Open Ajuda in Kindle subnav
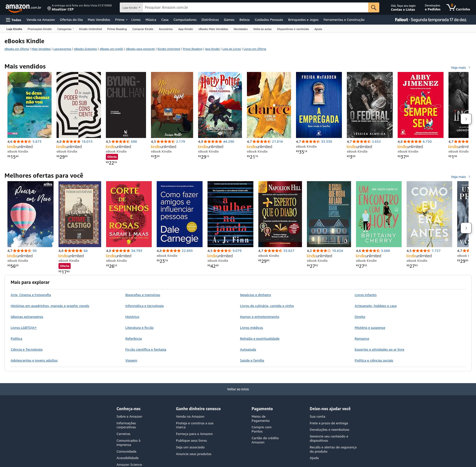 point(318,29)
